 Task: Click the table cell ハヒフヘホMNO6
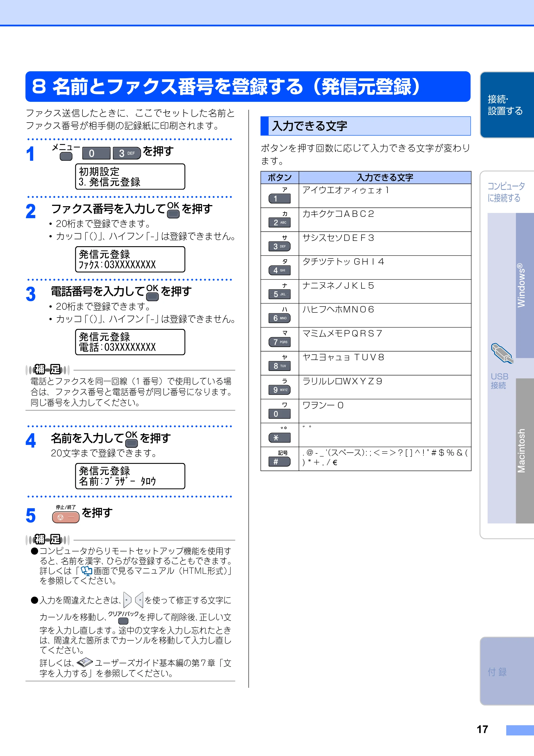(x=385, y=315)
